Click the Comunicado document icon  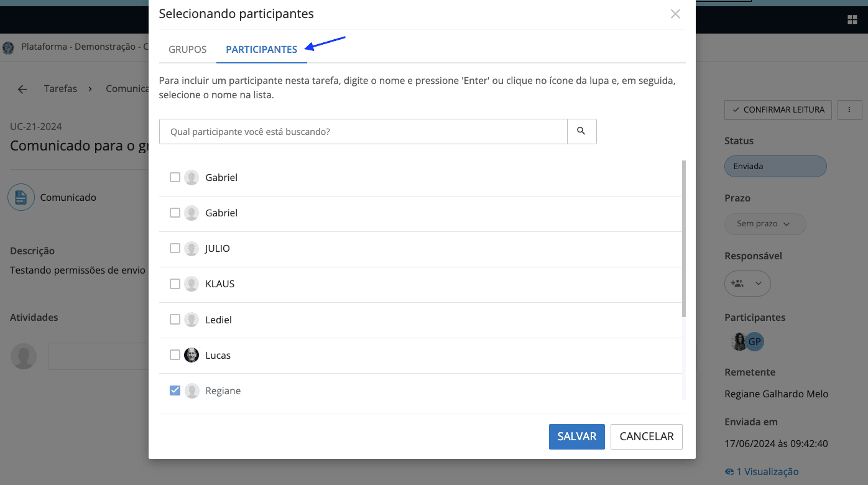pos(21,198)
